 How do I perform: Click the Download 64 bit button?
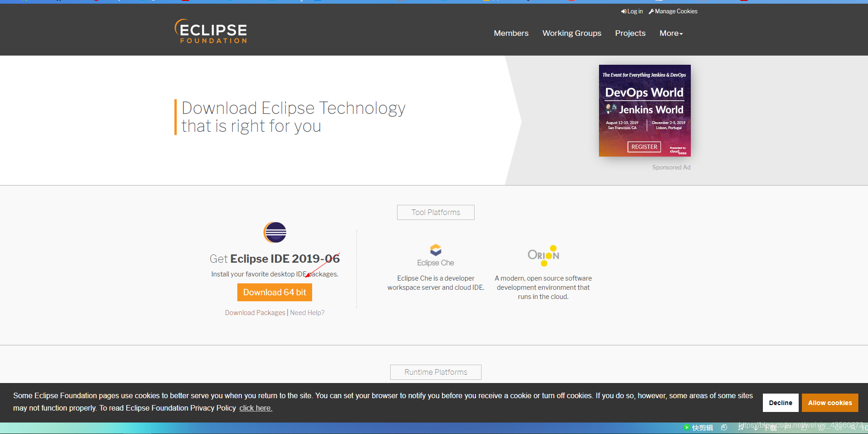click(274, 292)
